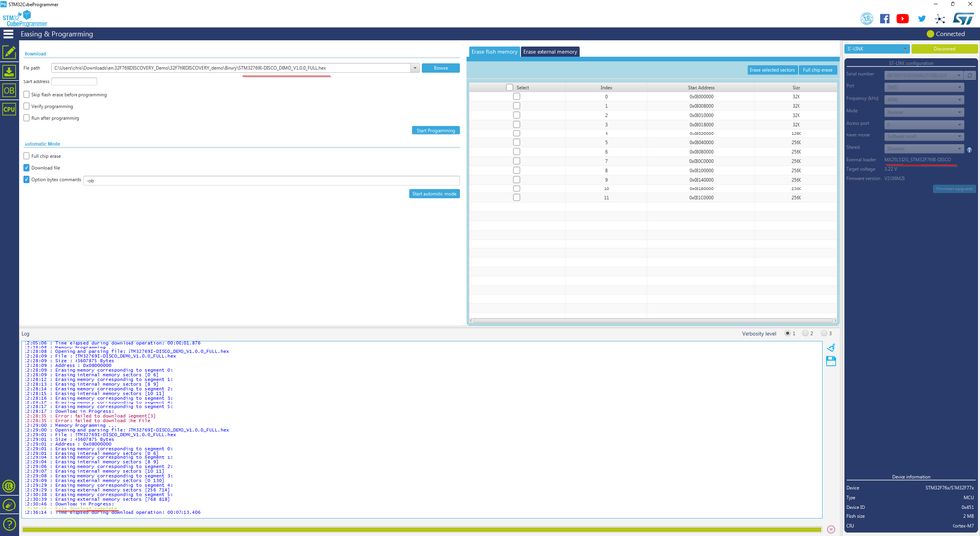Open the Memory & File editing pencil icon
This screenshot has height=536, width=980.
[x=9, y=53]
